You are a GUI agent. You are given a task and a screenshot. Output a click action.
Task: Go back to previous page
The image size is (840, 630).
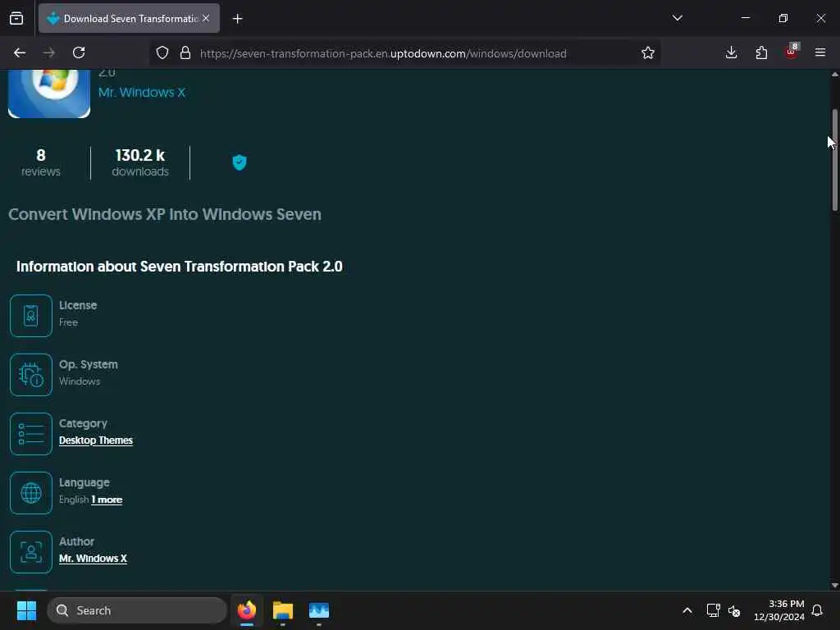point(20,52)
